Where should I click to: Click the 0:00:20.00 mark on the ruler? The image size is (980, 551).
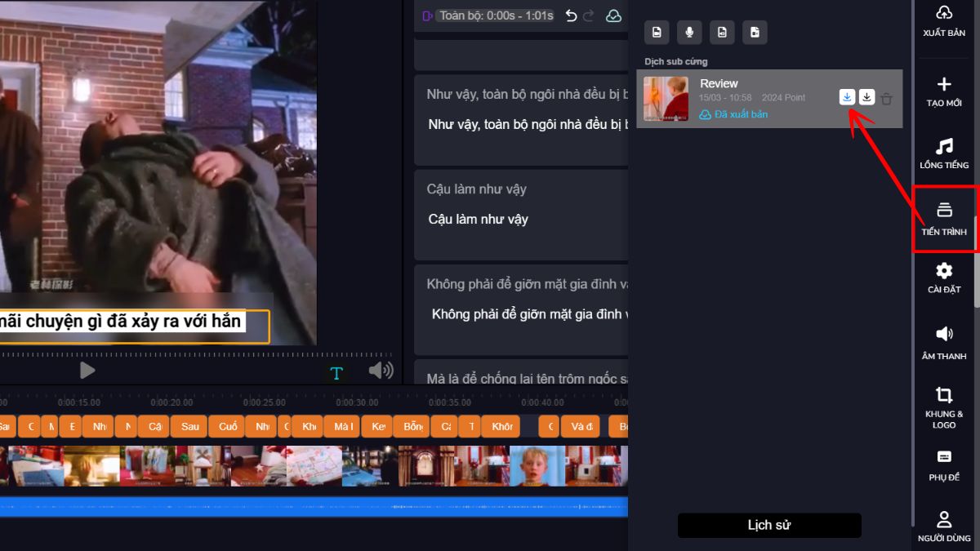171,402
